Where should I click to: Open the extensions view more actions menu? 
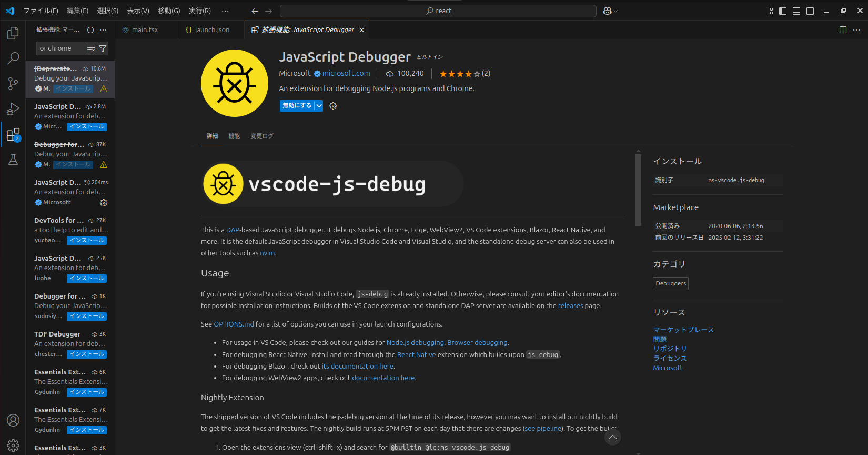click(x=103, y=30)
